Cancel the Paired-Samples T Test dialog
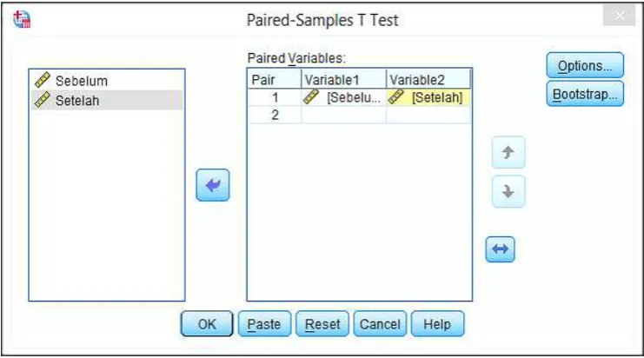The height and width of the screenshot is (358, 644). pyautogui.click(x=380, y=324)
